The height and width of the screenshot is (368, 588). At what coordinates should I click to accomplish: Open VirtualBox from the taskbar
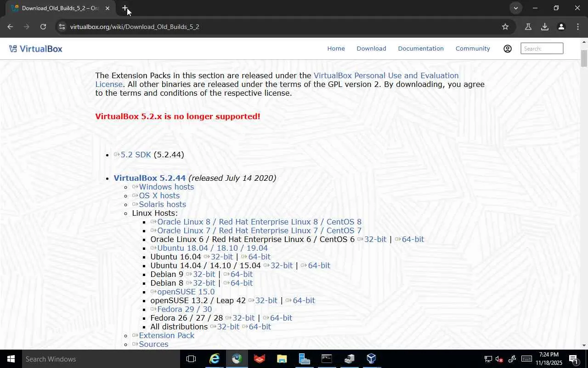(x=372, y=359)
